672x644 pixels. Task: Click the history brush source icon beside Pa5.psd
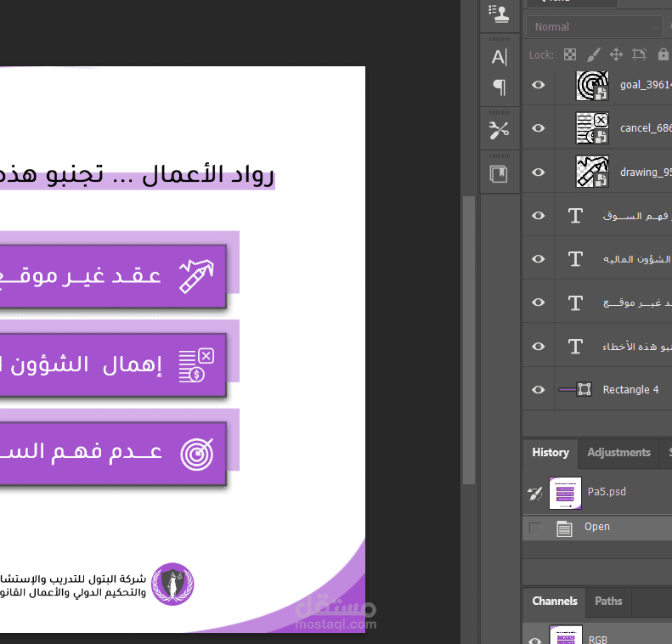pos(535,493)
